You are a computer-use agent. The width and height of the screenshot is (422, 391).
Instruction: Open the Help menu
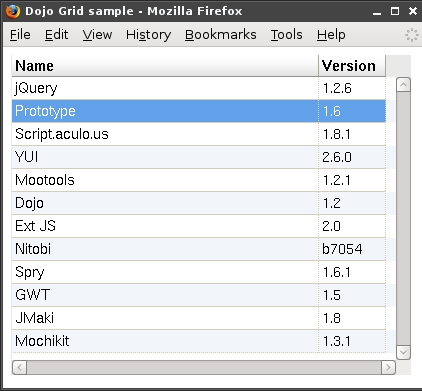(331, 35)
